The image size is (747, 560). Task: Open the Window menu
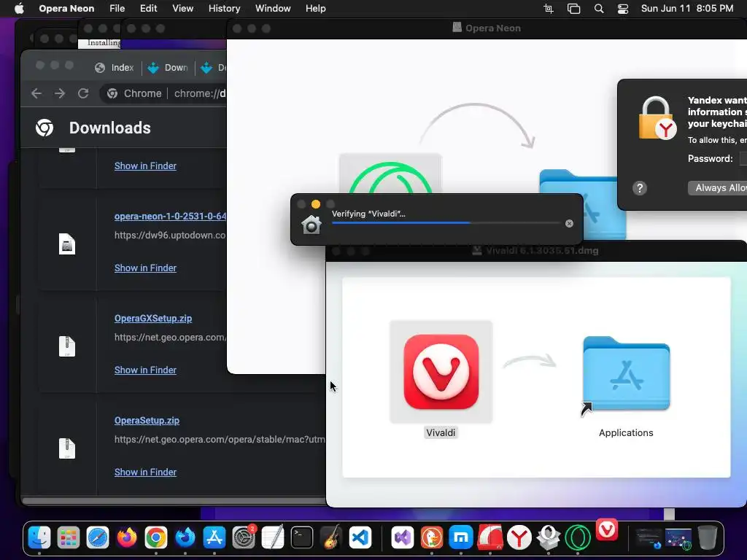point(273,9)
